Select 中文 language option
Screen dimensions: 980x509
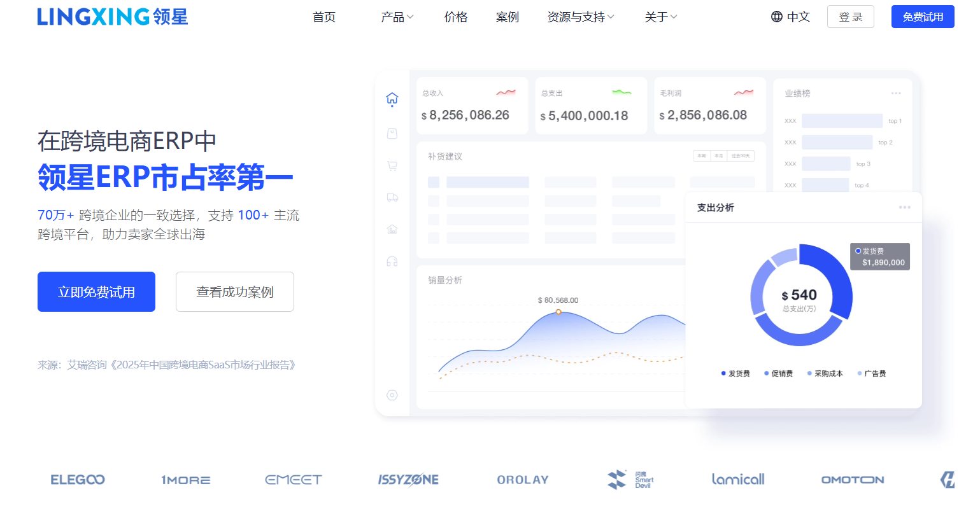pyautogui.click(x=799, y=17)
